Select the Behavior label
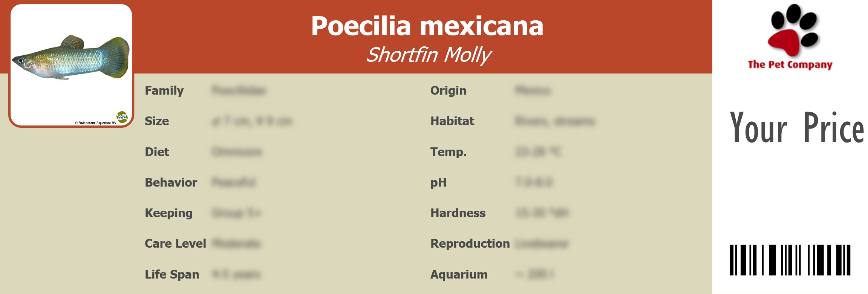The width and height of the screenshot is (868, 294). pos(171,182)
